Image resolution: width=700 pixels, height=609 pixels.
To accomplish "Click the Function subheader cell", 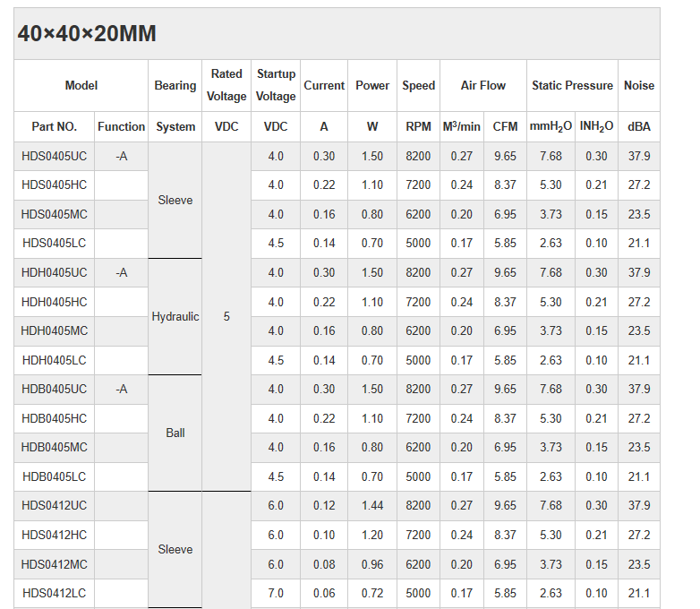I will coord(122,127).
